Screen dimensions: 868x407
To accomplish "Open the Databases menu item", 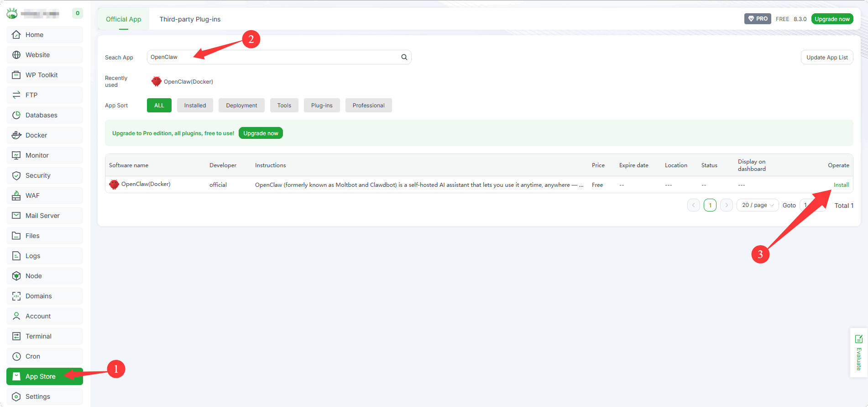I will (x=45, y=115).
